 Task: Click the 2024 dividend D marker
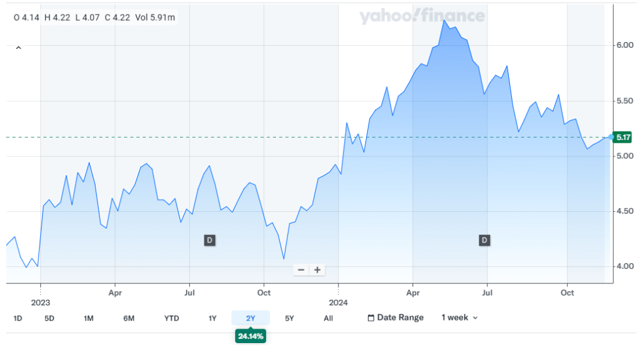click(484, 239)
